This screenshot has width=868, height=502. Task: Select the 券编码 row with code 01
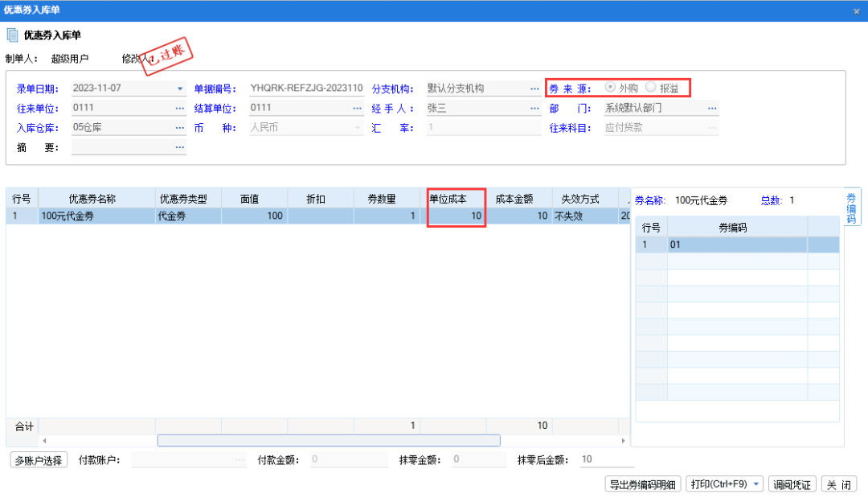click(737, 245)
